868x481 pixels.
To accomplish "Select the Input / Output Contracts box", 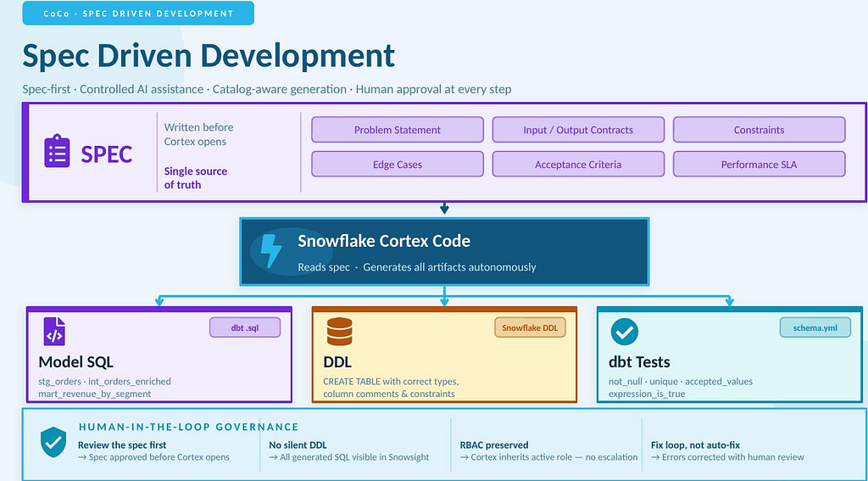I will click(x=578, y=130).
